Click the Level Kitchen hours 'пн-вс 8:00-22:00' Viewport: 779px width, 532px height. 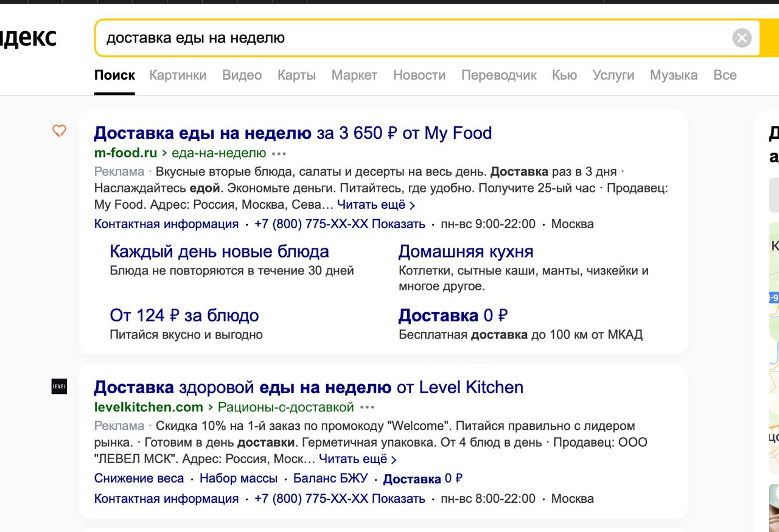point(488,499)
